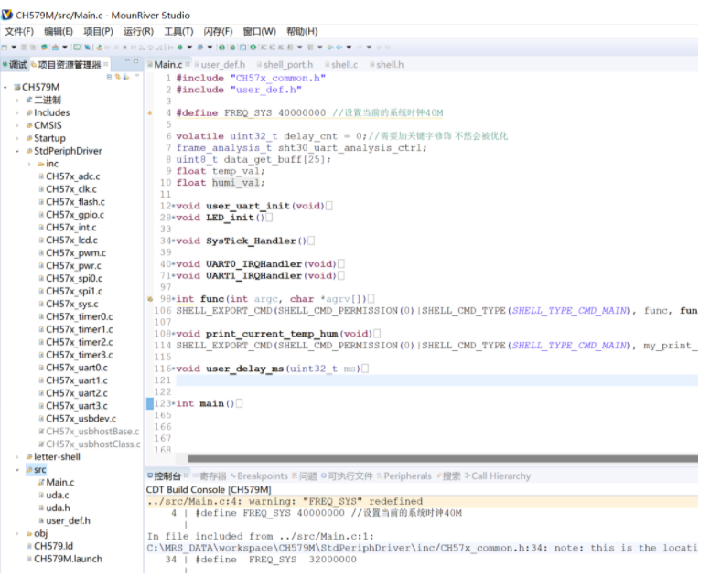Select CH57x_gpio.c in project tree
The image size is (721, 588).
(x=75, y=215)
